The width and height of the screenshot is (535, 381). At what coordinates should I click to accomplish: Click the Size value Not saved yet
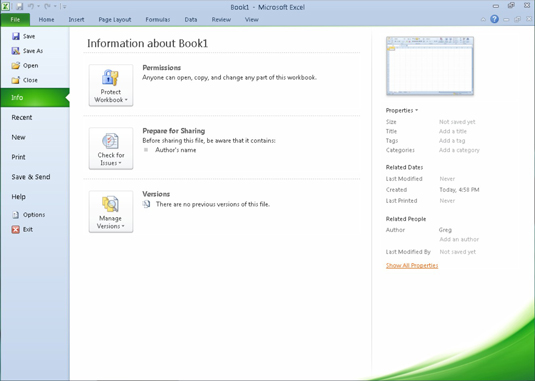(457, 122)
